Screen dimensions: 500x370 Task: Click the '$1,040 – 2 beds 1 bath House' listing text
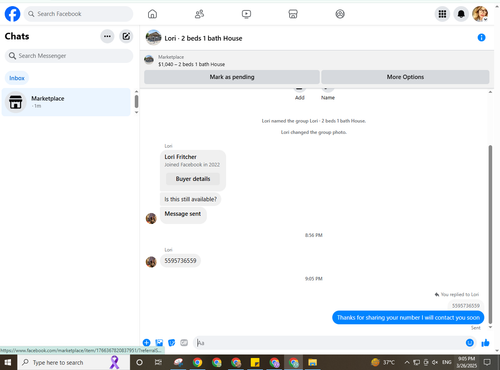[191, 64]
